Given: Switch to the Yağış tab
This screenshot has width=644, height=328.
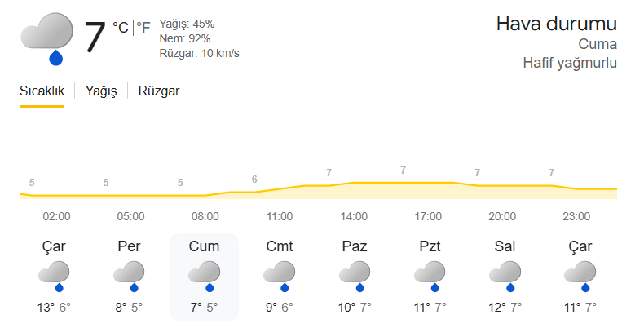Looking at the screenshot, I should (x=102, y=91).
